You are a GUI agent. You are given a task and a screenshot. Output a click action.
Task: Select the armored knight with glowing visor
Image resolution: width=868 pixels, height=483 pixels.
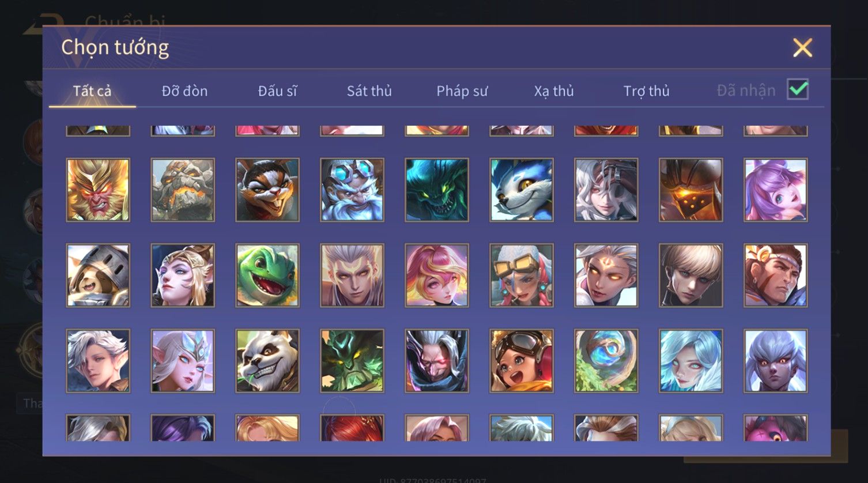691,190
